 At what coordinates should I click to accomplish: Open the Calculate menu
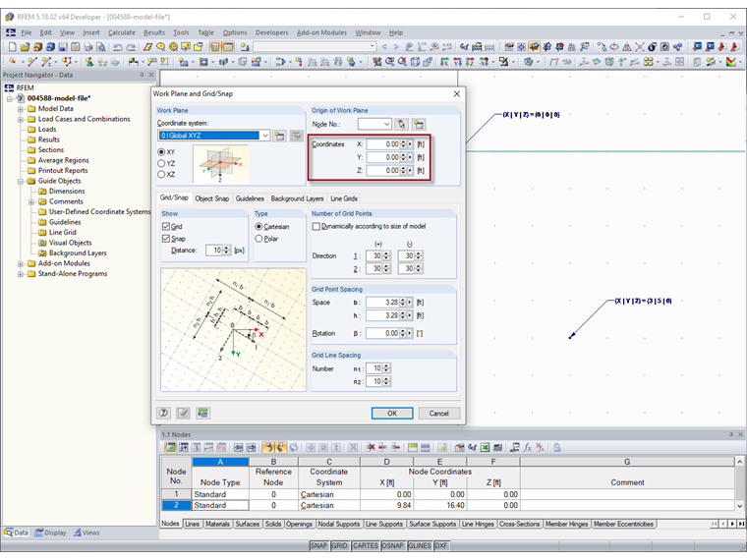click(x=122, y=32)
